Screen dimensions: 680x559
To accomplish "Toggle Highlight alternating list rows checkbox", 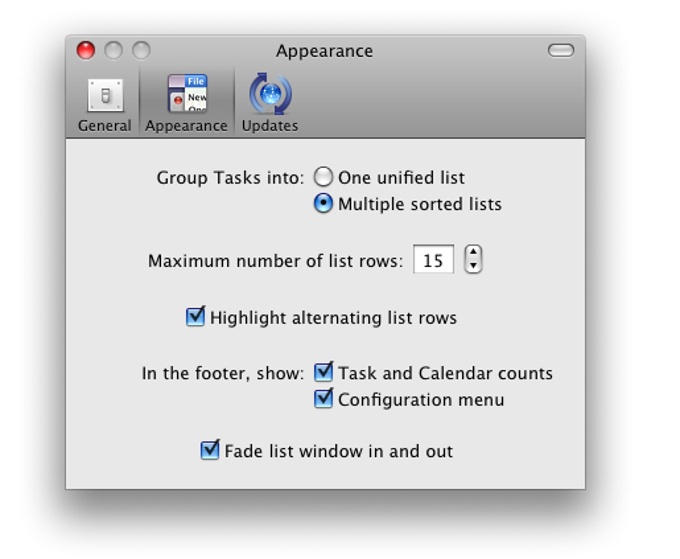I will [196, 316].
